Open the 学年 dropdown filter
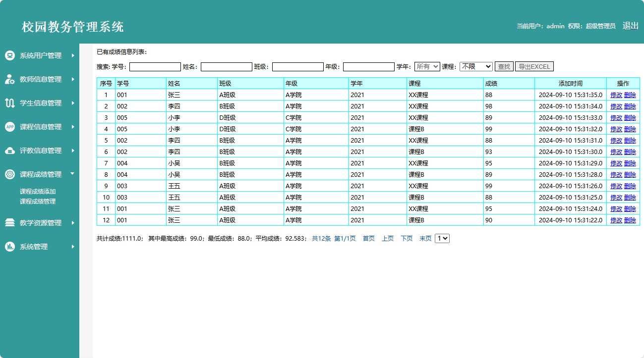This screenshot has width=644, height=358. coord(427,66)
